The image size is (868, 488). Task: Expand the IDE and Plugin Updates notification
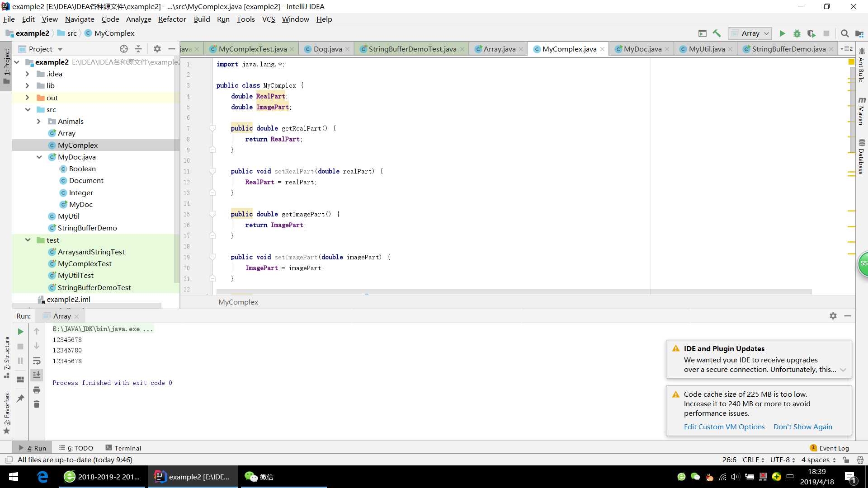click(843, 370)
